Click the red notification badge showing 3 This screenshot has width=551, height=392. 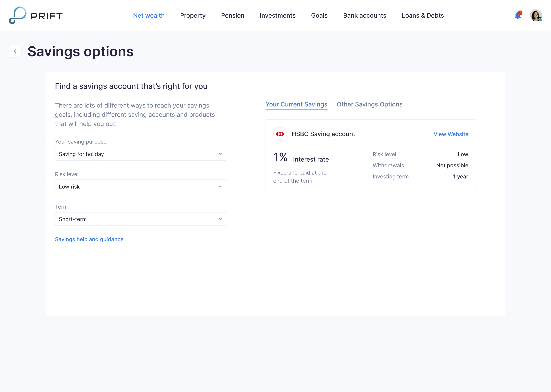pyautogui.click(x=520, y=13)
